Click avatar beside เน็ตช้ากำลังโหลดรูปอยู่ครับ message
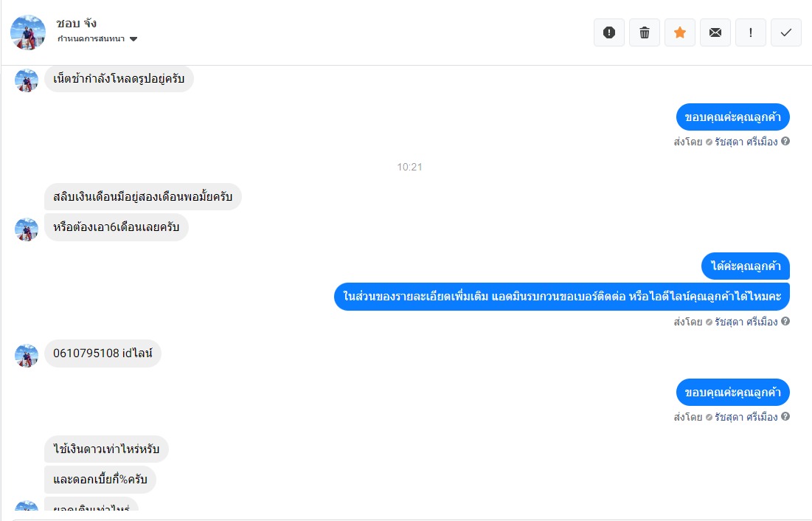Screen dimensions: 812x521 pos(27,81)
